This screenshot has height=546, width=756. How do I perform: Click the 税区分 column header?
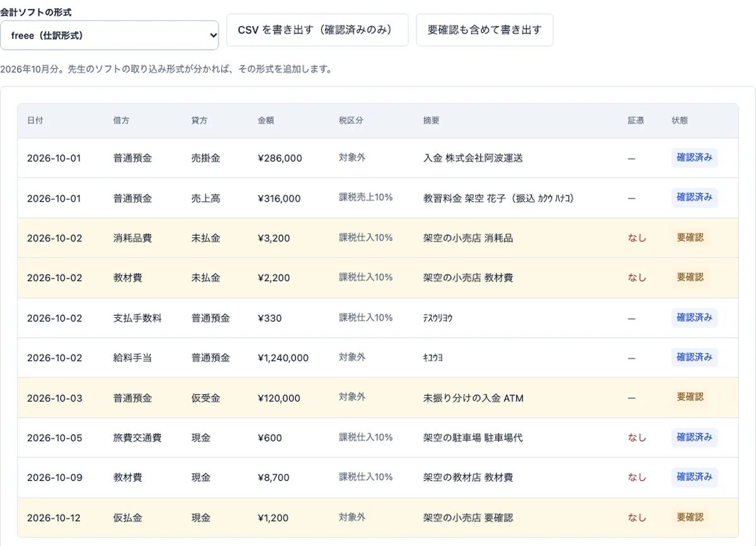click(x=351, y=120)
